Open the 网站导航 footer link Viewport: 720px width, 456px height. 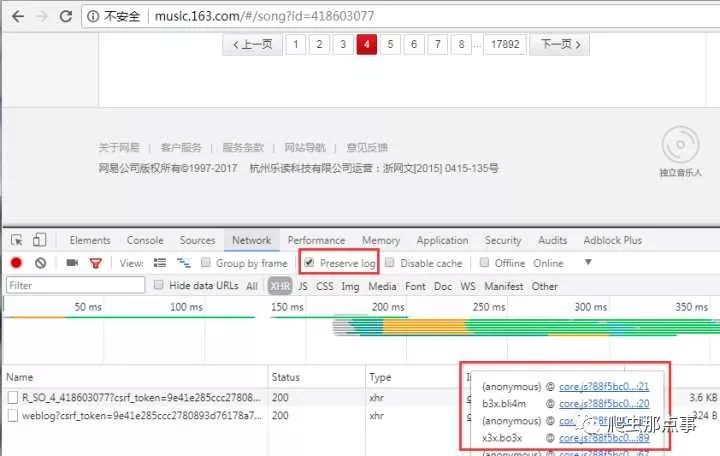tap(305, 147)
